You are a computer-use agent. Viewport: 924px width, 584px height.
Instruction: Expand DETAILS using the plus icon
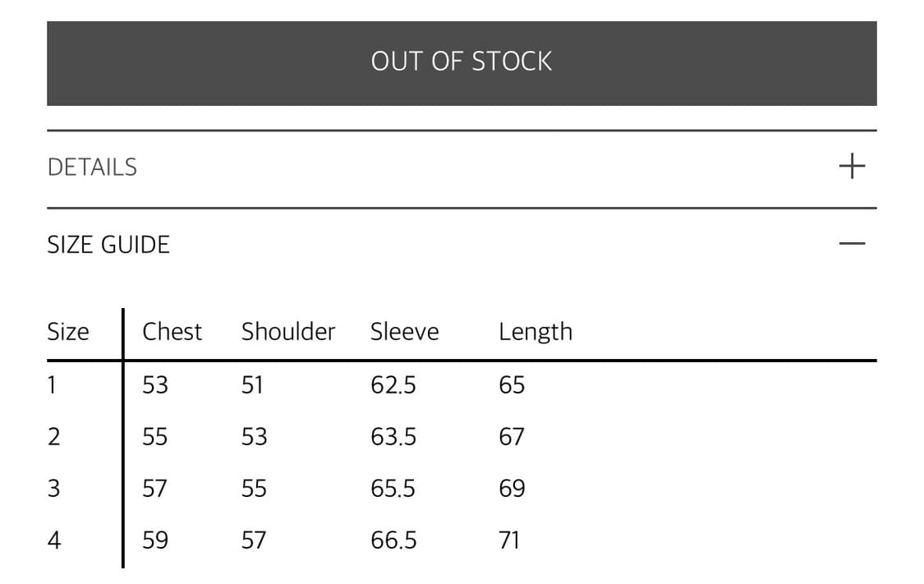pyautogui.click(x=852, y=166)
